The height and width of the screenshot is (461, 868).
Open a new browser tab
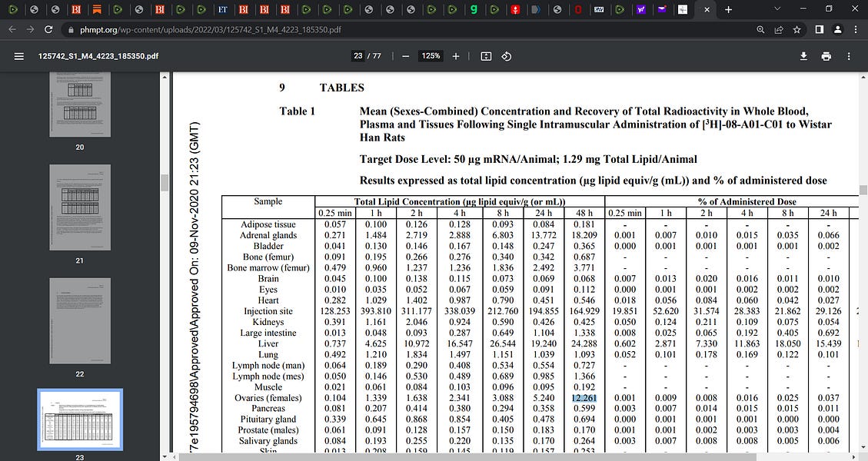click(727, 9)
